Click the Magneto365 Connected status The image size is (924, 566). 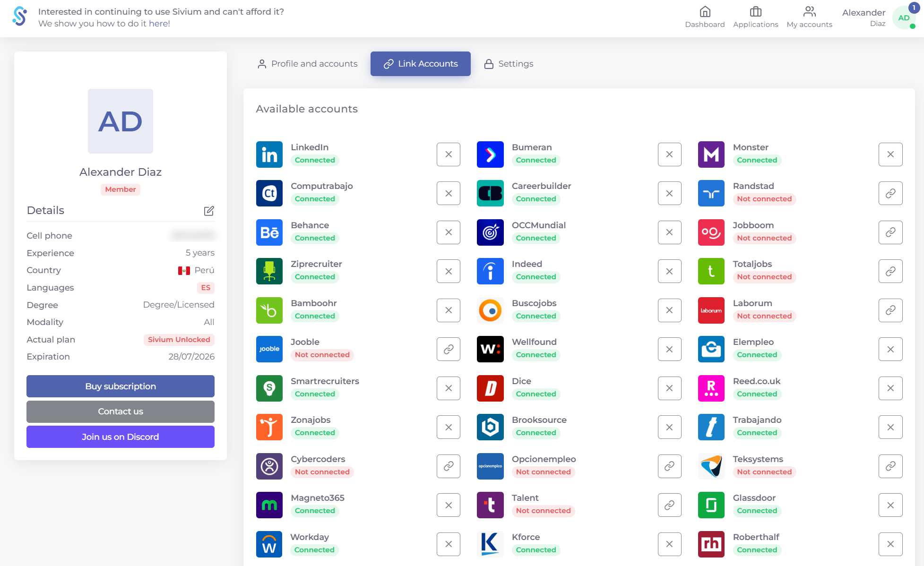pos(315,511)
